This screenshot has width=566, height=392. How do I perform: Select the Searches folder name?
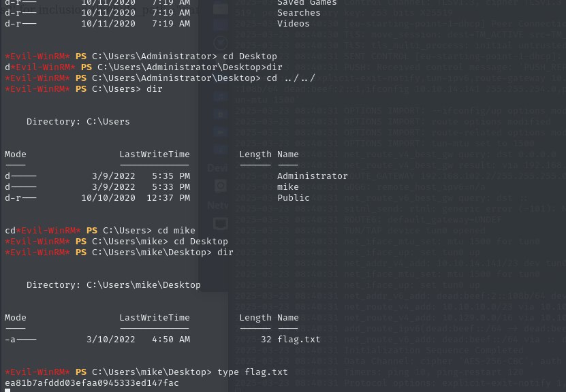click(x=298, y=13)
